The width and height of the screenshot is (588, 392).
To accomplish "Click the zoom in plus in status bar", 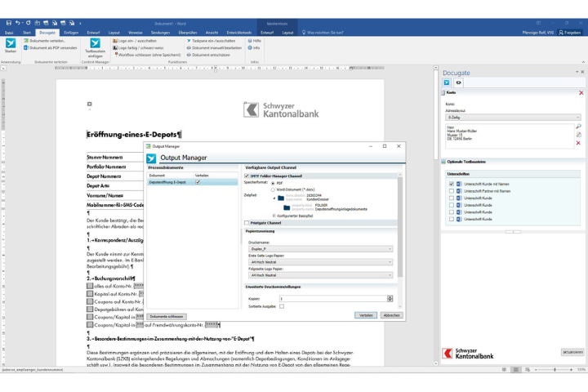I will (x=571, y=369).
